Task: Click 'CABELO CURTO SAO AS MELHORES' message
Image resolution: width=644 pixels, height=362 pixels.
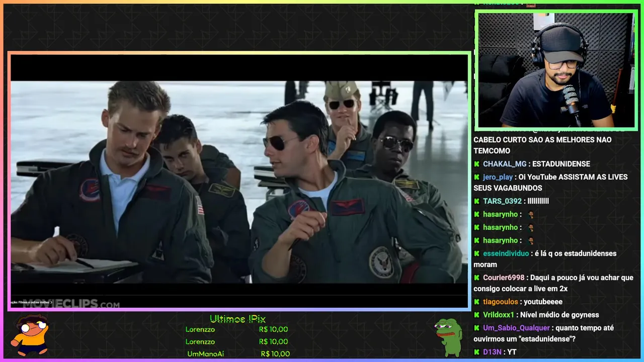Action: (x=542, y=145)
